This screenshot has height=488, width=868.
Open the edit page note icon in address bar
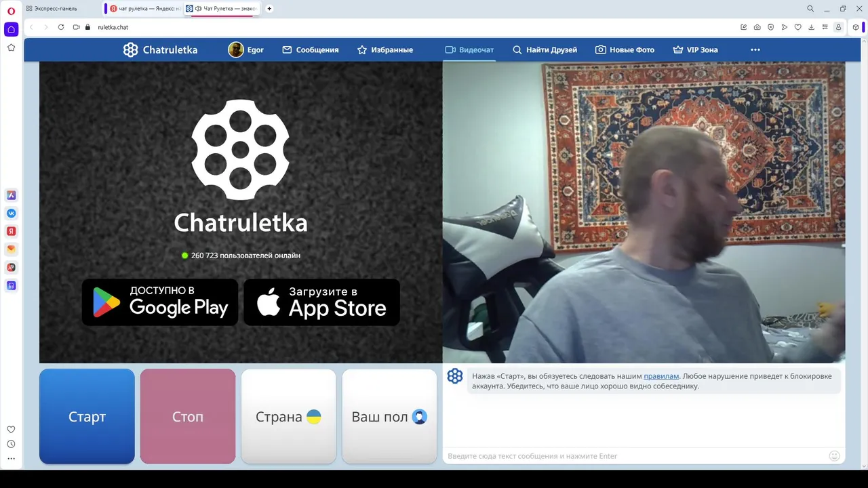(744, 27)
